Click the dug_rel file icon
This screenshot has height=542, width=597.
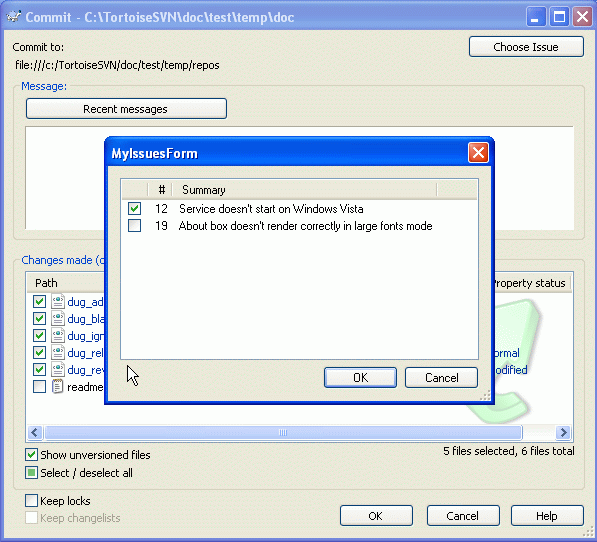click(57, 352)
